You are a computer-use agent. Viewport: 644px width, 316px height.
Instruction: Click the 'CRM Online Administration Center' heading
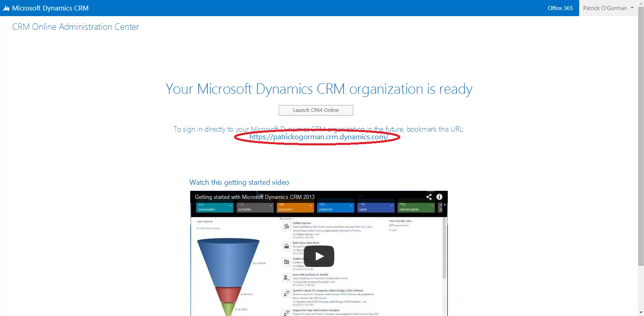pos(75,27)
